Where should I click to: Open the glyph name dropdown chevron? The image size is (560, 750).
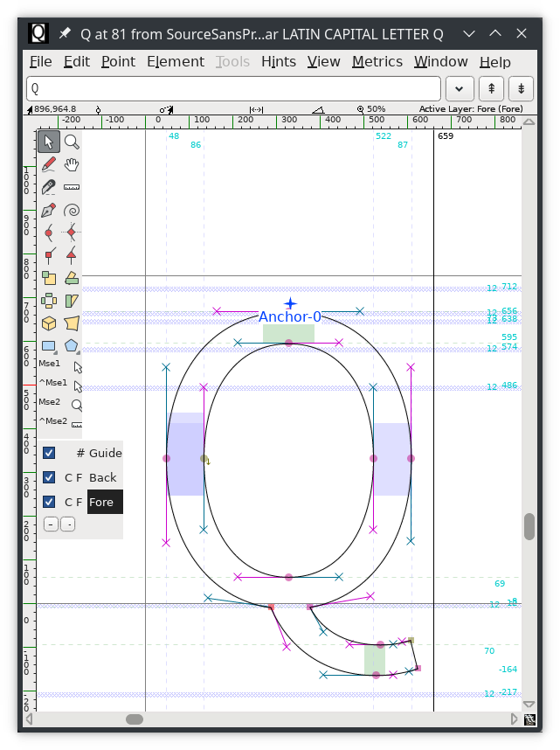coord(460,89)
